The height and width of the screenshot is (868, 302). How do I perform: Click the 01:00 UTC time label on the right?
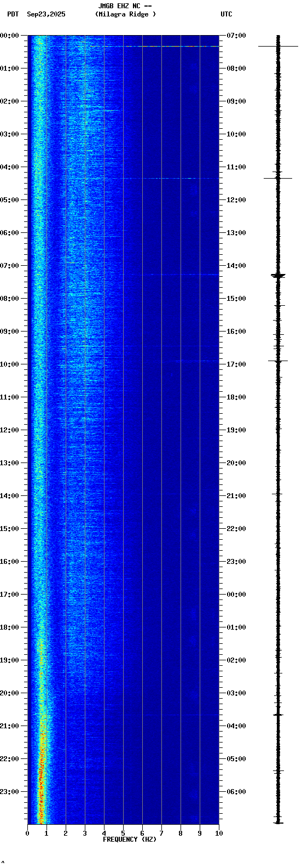pyautogui.click(x=236, y=627)
